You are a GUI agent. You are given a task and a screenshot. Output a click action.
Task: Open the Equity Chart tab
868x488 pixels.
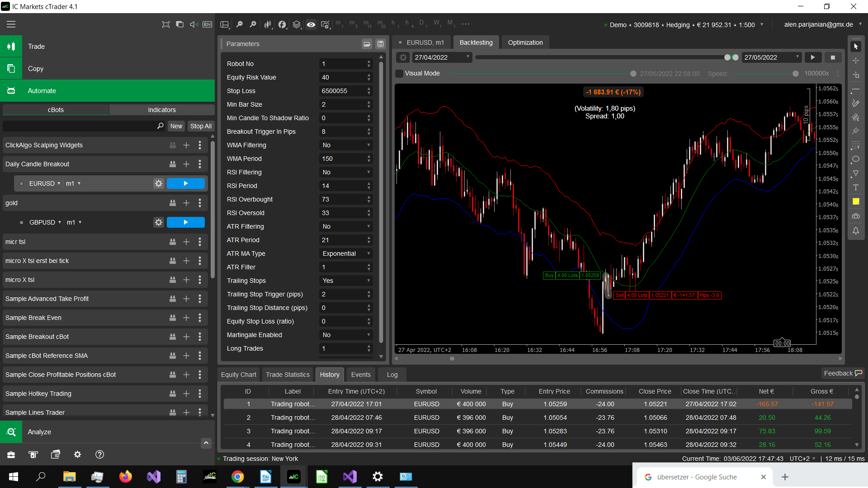239,375
